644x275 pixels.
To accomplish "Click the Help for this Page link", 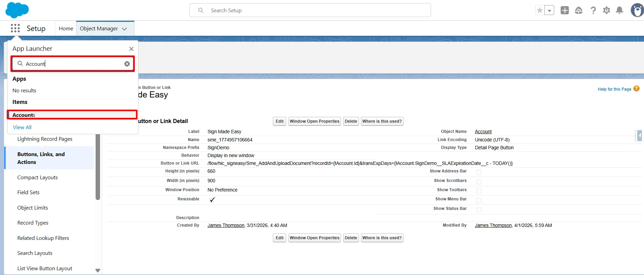I will (x=614, y=89).
